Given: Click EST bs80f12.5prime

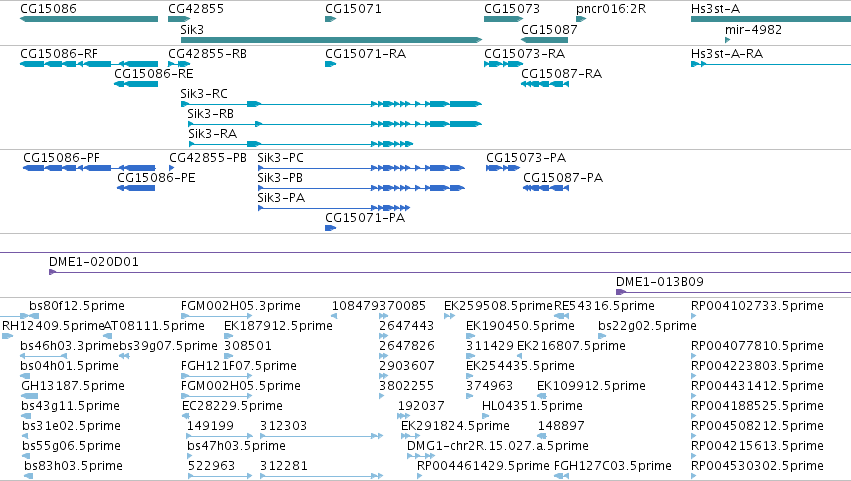Looking at the screenshot, I should click(x=77, y=306).
